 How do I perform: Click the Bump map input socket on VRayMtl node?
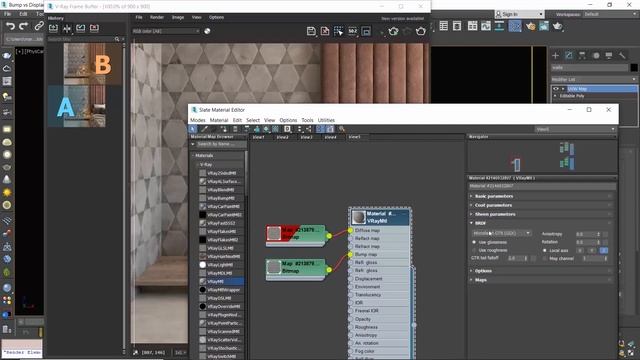(350, 255)
